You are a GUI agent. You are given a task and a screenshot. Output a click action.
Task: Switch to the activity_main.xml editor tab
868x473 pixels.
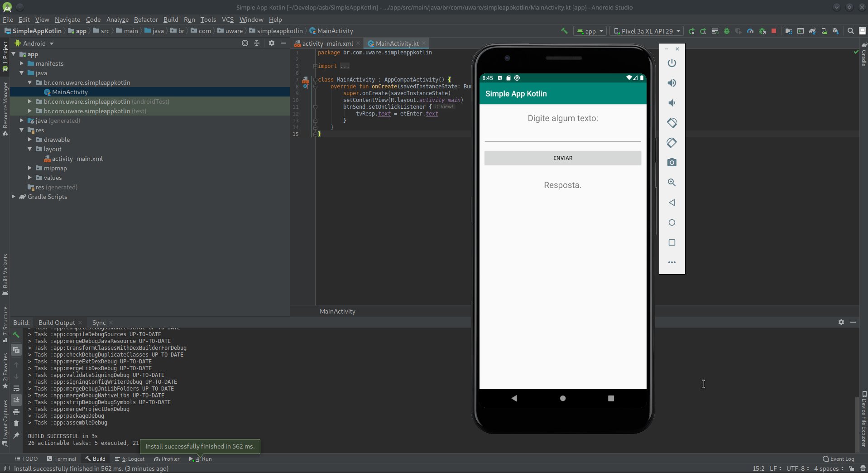point(327,43)
